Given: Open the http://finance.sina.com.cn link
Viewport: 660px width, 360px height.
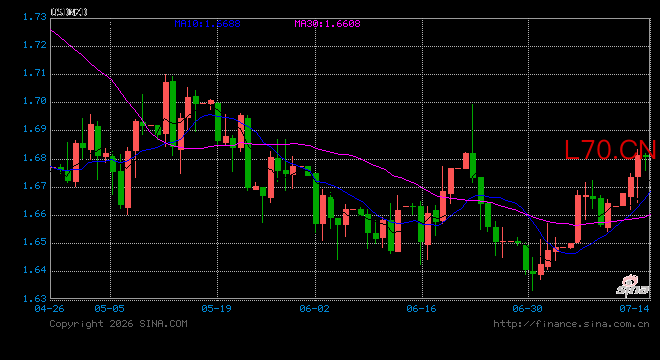Looking at the screenshot, I should tap(571, 324).
